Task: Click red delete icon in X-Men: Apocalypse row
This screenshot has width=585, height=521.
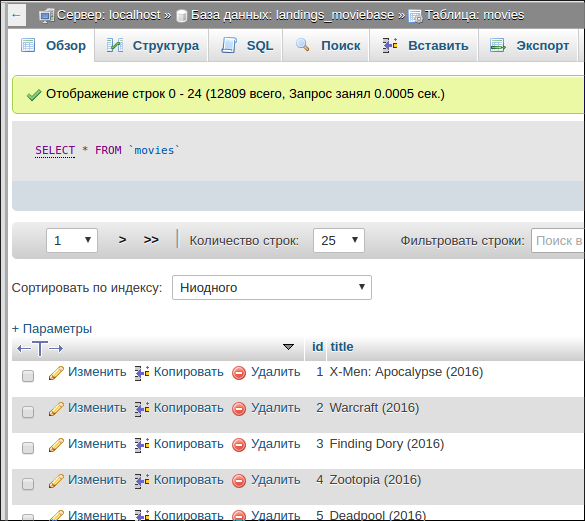Action: click(239, 373)
